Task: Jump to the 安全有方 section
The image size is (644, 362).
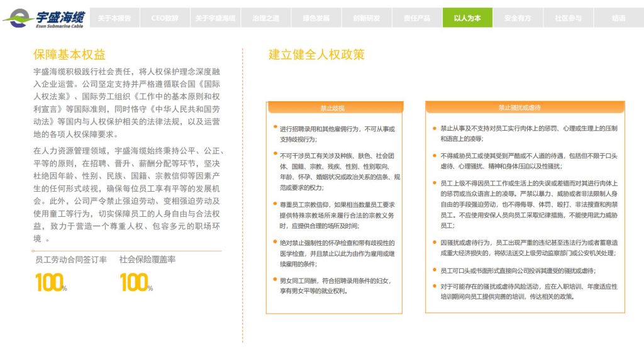Action: 518,18
